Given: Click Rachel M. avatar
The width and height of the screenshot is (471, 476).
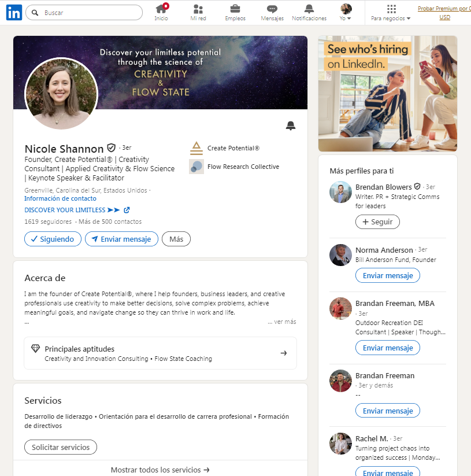Looking at the screenshot, I should [340, 444].
